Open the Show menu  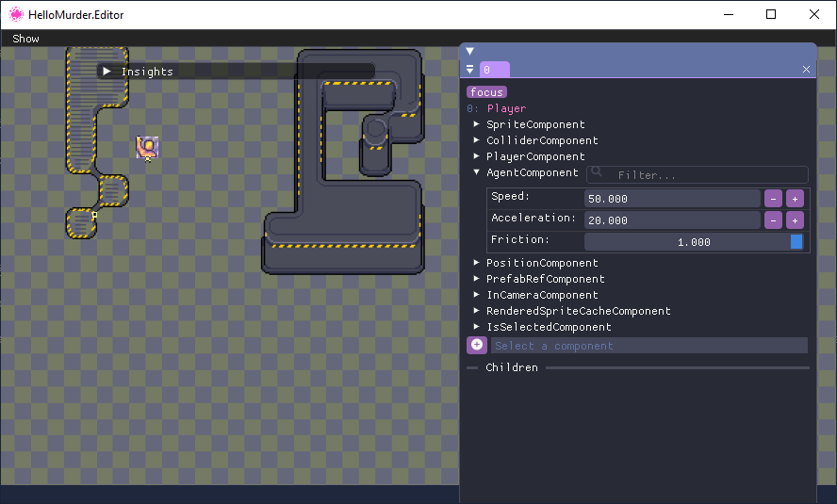(x=26, y=39)
